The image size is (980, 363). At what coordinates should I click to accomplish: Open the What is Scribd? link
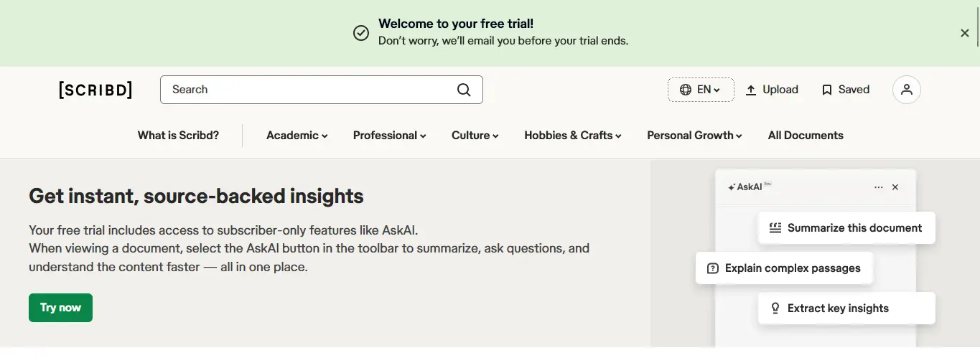tap(178, 136)
